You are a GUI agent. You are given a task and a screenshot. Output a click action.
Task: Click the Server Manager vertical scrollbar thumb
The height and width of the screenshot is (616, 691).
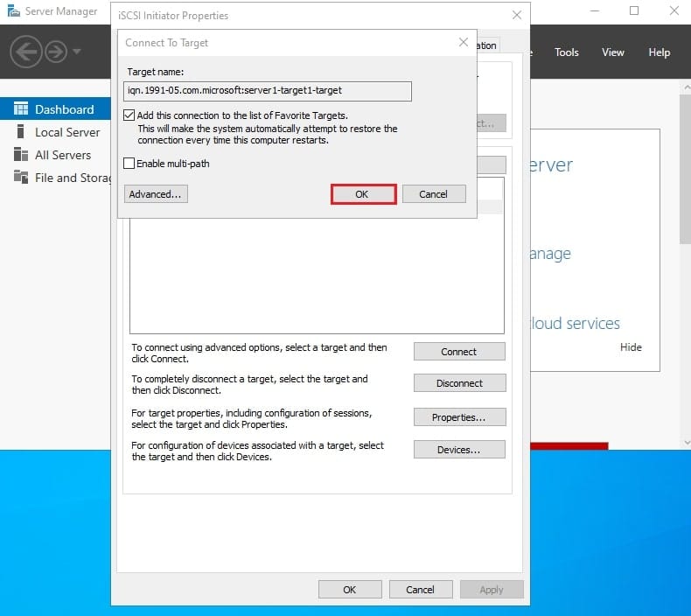click(685, 169)
